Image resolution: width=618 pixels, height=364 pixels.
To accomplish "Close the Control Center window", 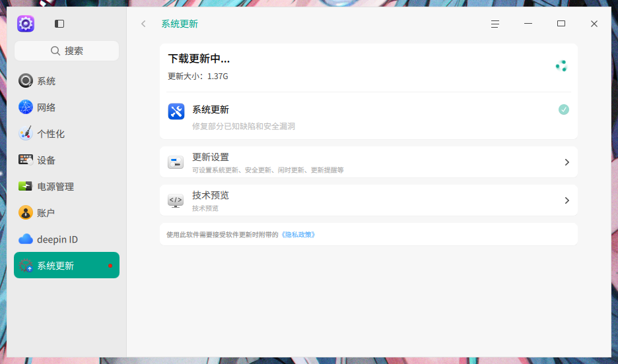I will coord(594,24).
